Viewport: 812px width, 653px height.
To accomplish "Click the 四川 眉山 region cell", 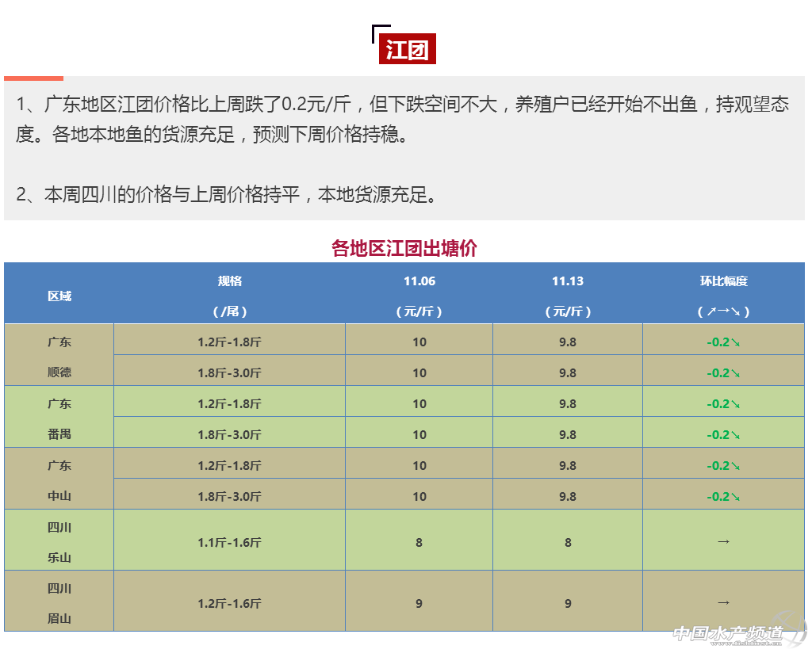I will (x=59, y=602).
